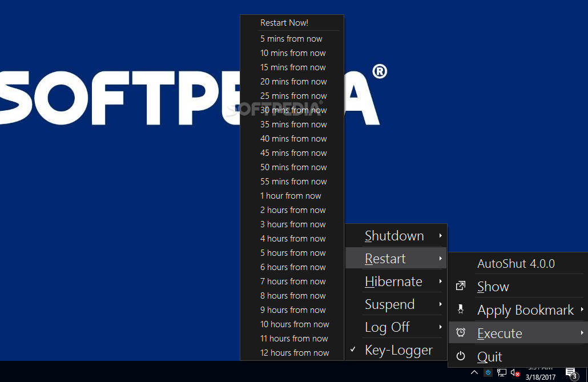Expand the Hibernate submenu arrow
The image size is (588, 382).
tap(441, 282)
